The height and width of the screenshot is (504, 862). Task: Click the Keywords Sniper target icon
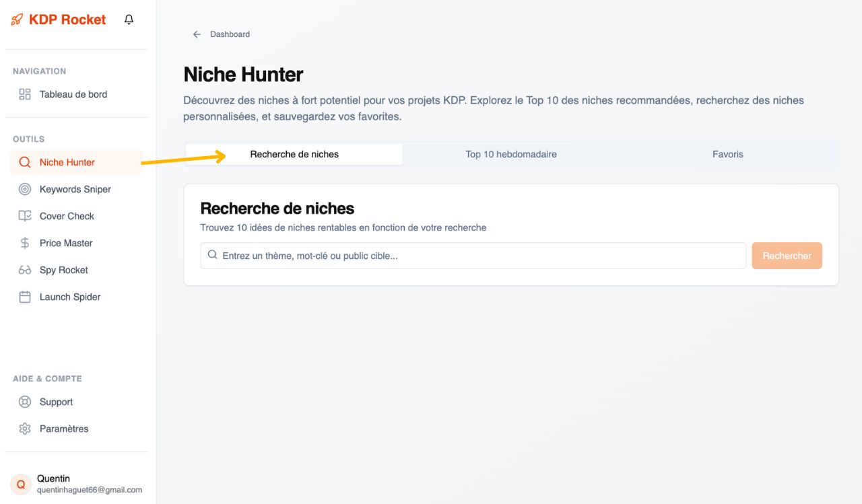pos(25,189)
